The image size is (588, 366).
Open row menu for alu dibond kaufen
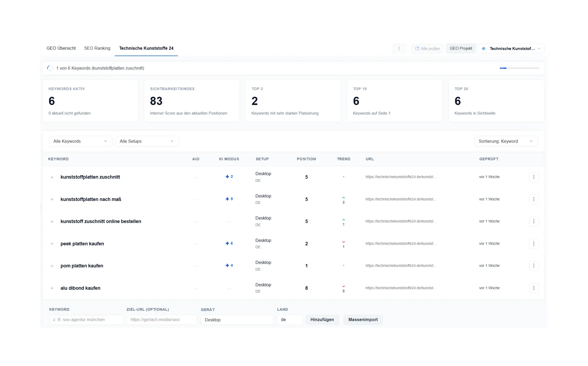click(534, 288)
